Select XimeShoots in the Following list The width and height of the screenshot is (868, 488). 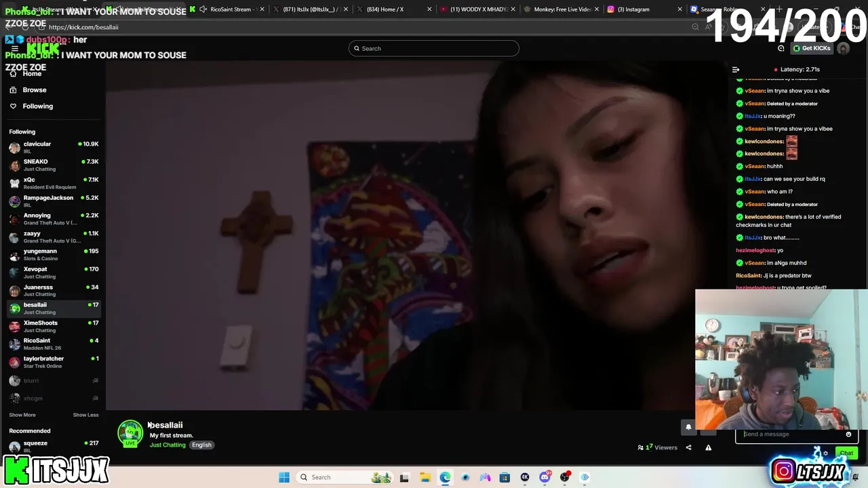[x=54, y=326]
